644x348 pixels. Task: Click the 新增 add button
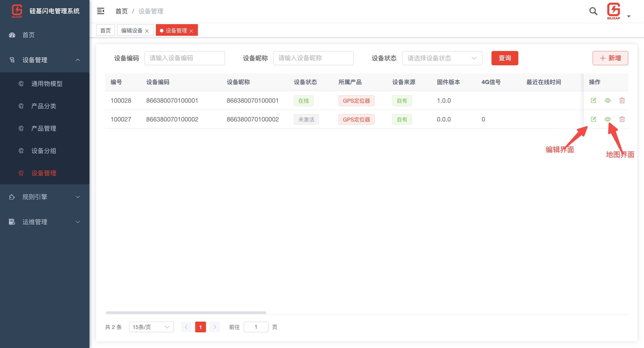610,58
